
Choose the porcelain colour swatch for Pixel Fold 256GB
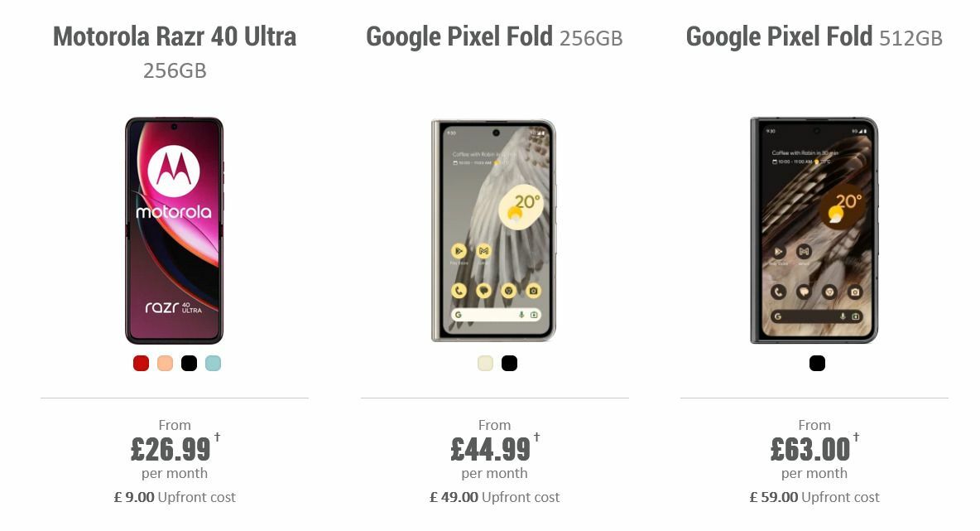coord(485,362)
